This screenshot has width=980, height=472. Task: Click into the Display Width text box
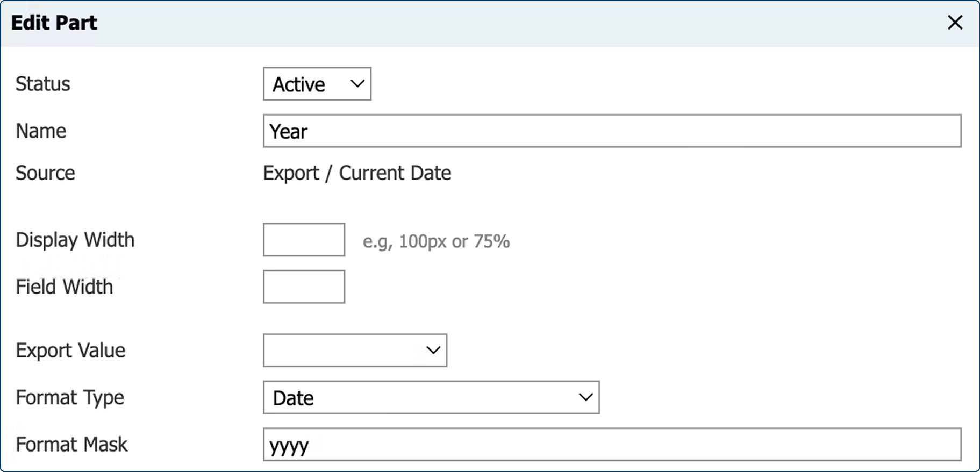tap(304, 240)
